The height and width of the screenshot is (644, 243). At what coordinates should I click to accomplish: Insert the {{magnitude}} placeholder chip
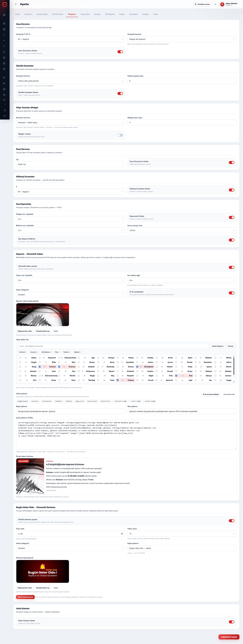pos(23,401)
